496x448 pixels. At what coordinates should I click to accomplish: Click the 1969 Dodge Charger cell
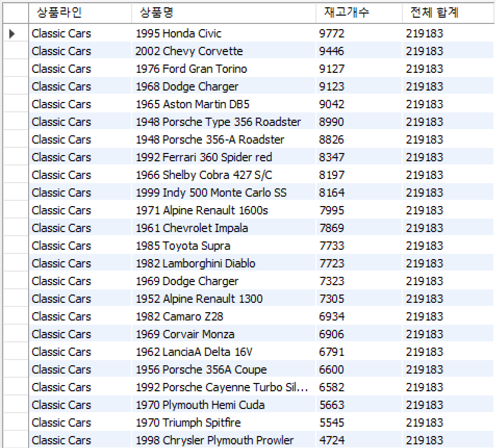pos(223,281)
